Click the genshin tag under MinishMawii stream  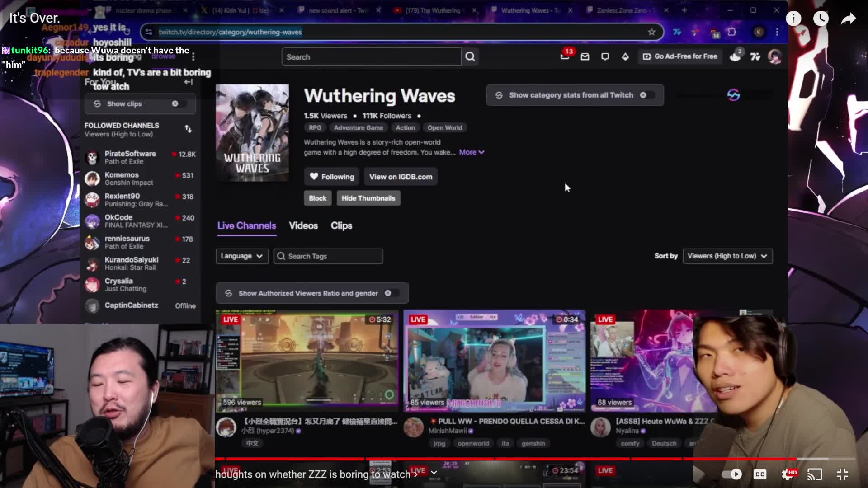click(533, 443)
